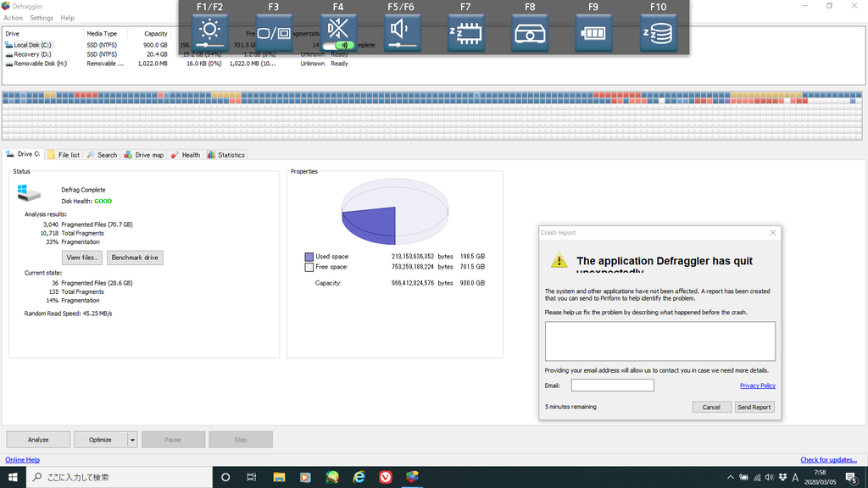Click the Benchmark drive button

pyautogui.click(x=135, y=258)
